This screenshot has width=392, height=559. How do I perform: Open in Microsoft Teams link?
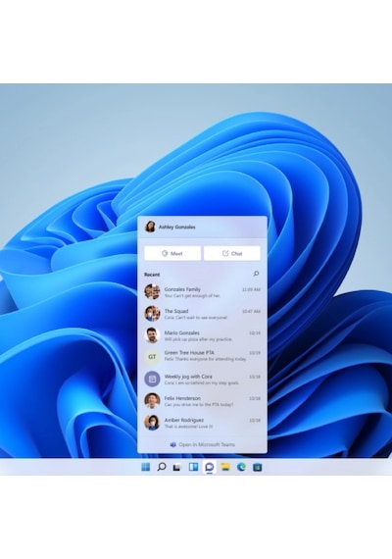[203, 444]
